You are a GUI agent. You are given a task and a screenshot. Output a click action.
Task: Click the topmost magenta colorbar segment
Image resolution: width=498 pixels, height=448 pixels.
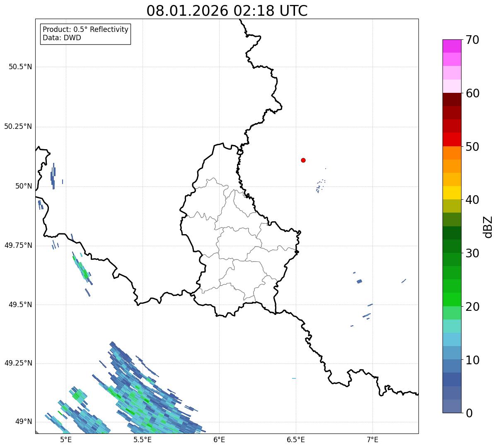click(452, 46)
